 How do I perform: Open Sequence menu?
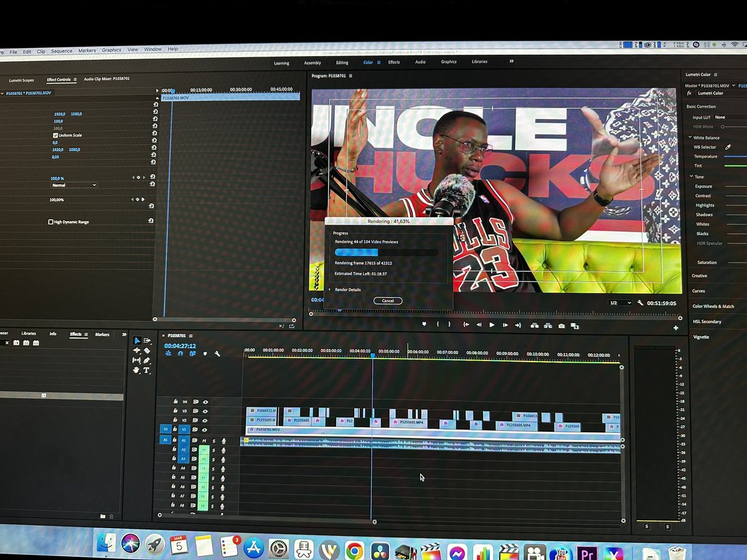point(62,51)
